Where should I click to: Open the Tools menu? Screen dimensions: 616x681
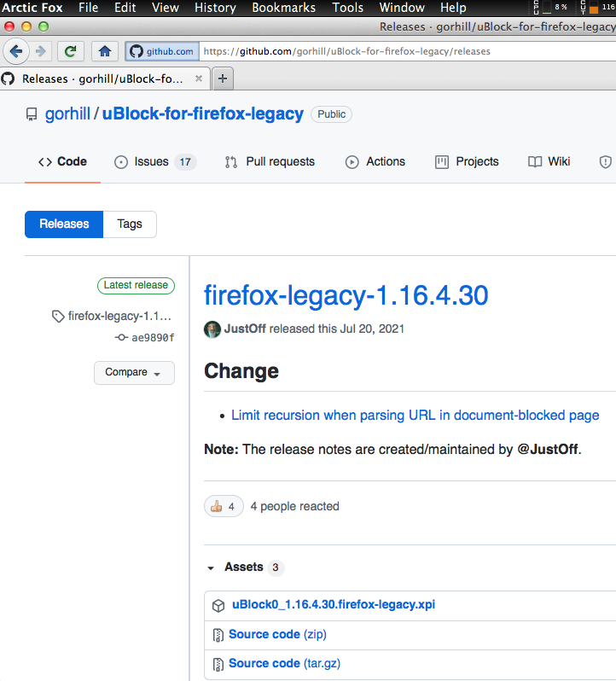pyautogui.click(x=348, y=8)
